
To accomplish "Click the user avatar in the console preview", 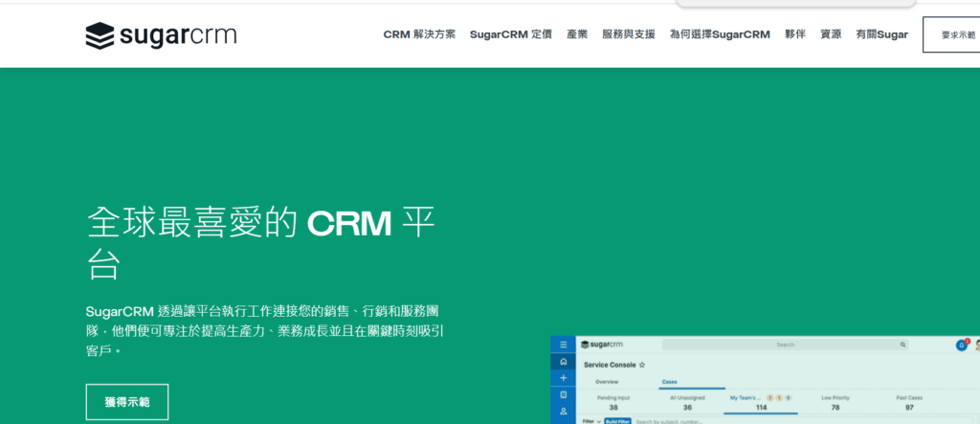I will [976, 345].
